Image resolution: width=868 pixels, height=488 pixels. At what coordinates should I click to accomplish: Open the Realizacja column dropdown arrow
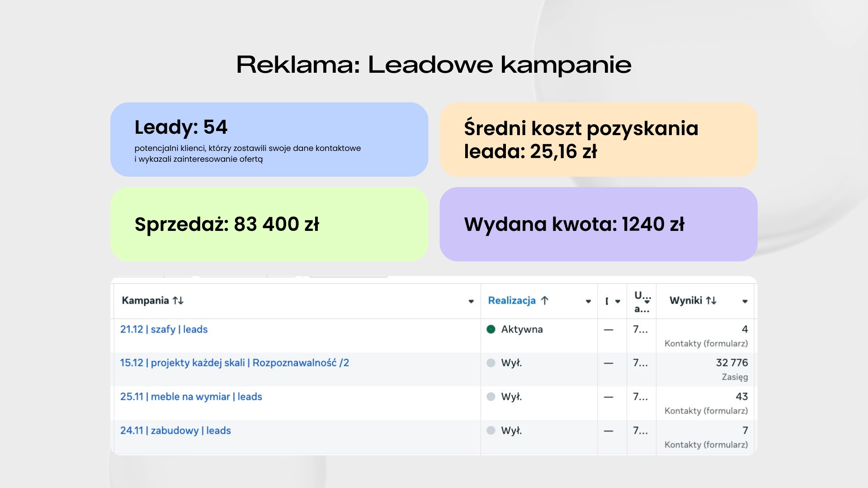588,301
